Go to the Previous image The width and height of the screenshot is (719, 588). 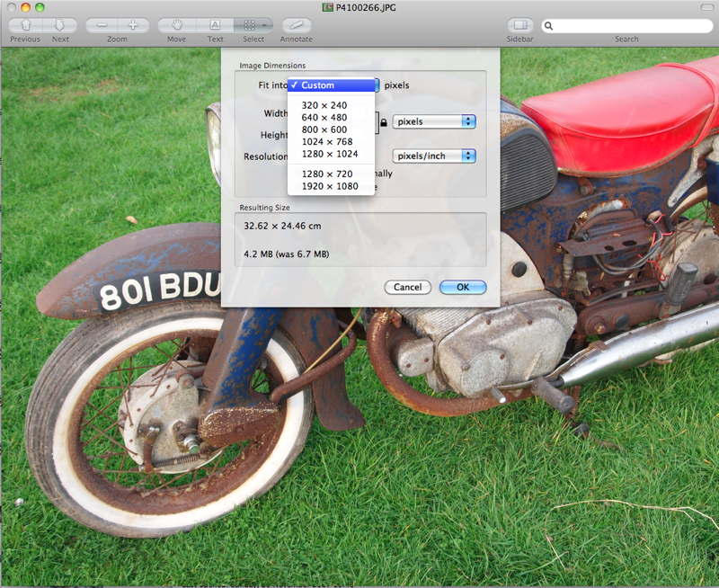pos(25,25)
